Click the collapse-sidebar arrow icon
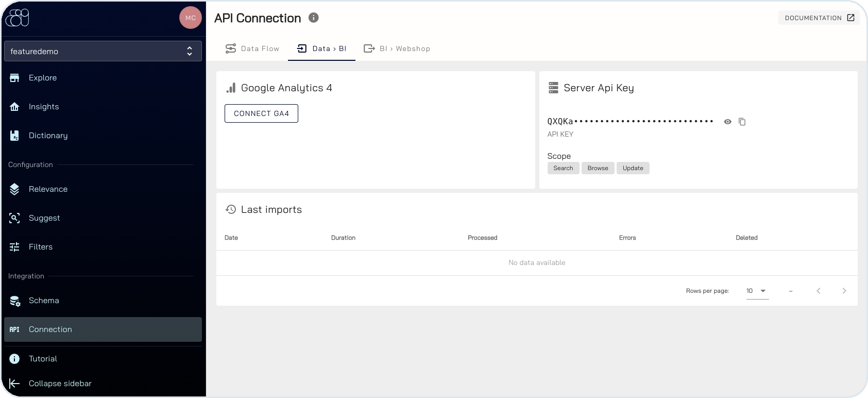 point(14,384)
